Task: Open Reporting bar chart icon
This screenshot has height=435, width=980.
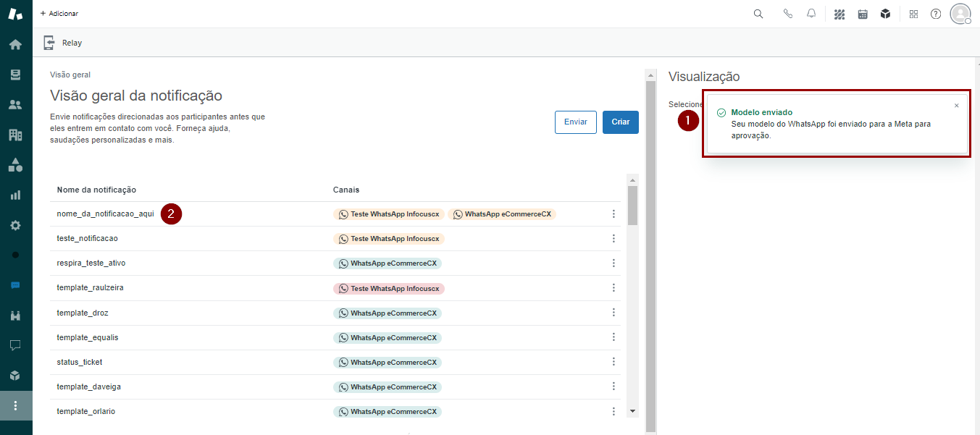Action: tap(15, 195)
